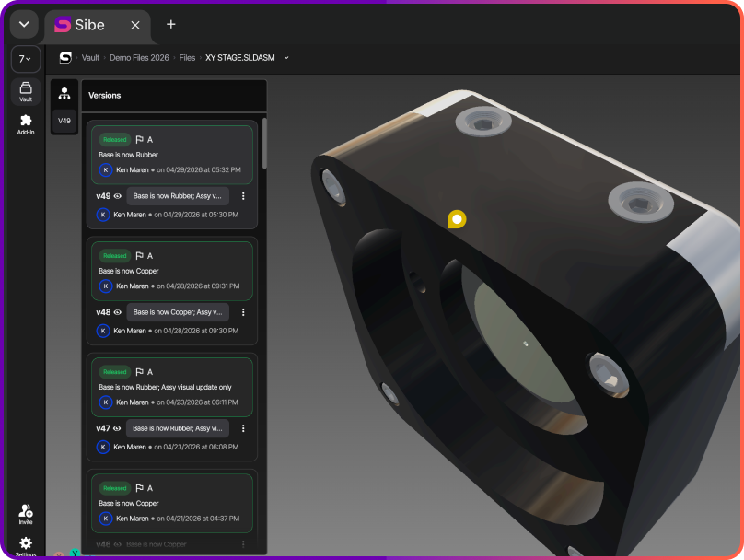
Task: Expand the XY STAGE.SLDASM breadcrumb dropdown
Action: pos(286,58)
